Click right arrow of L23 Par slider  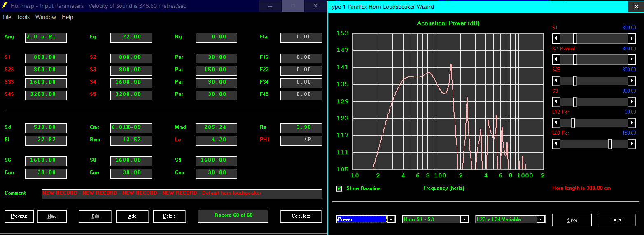tap(632, 144)
